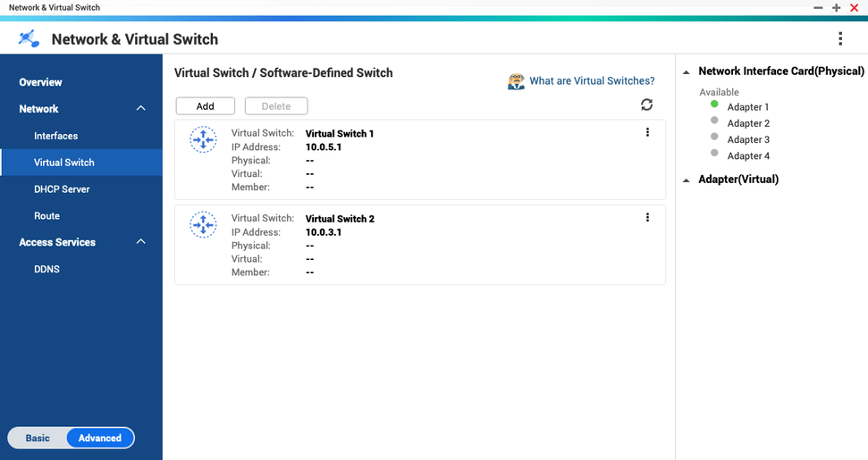Refresh the virtual switch list
This screenshot has height=460, width=868.
point(646,105)
